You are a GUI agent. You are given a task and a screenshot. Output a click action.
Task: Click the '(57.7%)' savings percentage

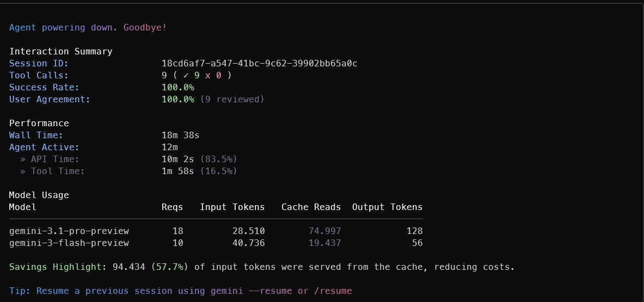[x=170, y=267]
